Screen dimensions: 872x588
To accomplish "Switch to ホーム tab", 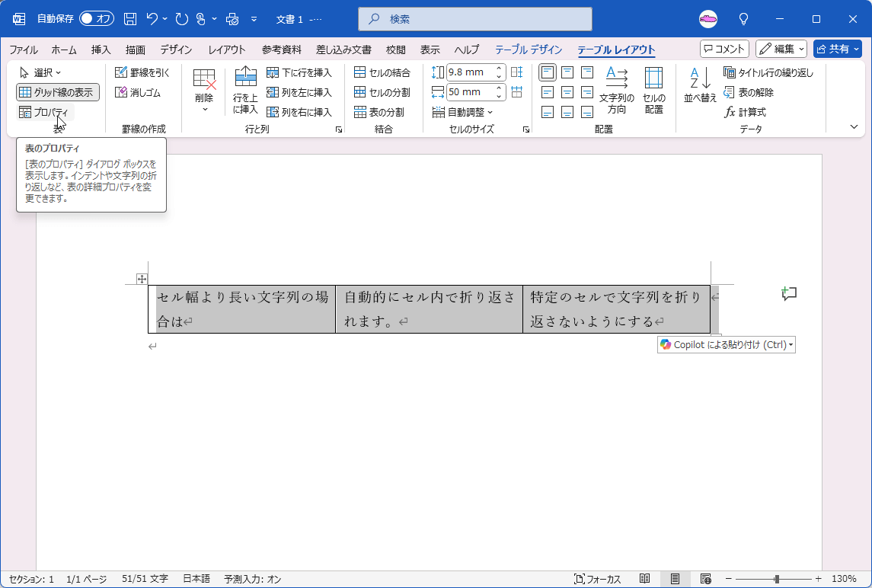I will (64, 50).
